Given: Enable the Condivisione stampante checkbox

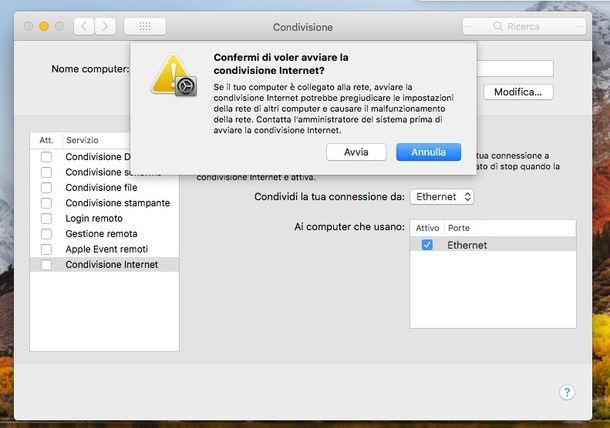Looking at the screenshot, I should [46, 203].
